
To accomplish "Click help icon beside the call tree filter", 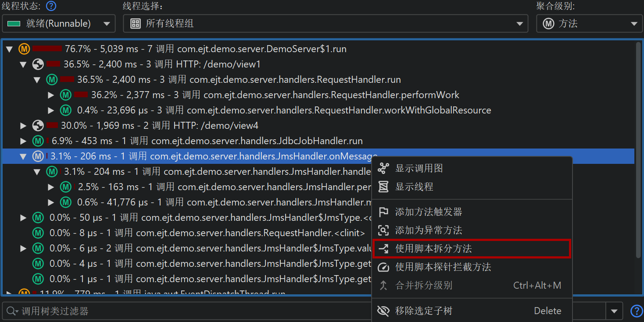I will (x=636, y=311).
